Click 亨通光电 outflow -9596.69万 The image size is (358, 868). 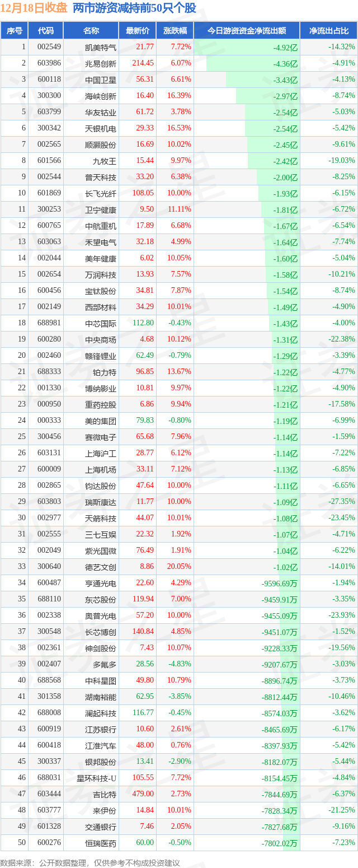pyautogui.click(x=279, y=584)
